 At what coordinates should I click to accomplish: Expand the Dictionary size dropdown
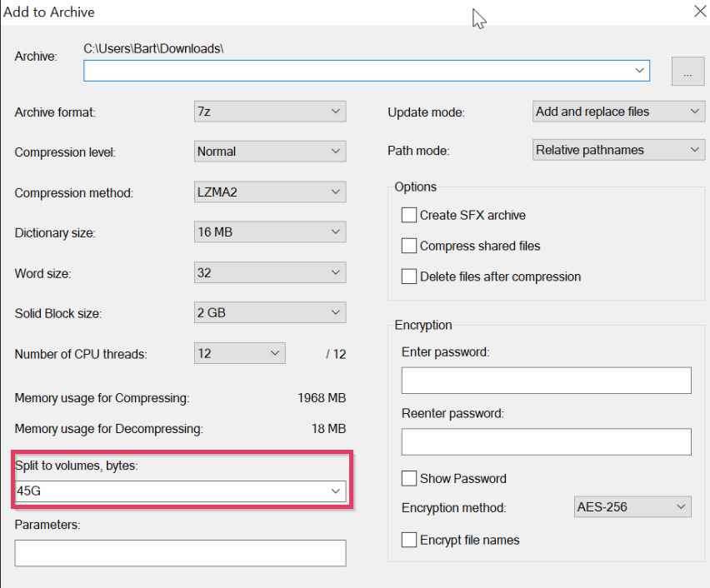pyautogui.click(x=269, y=232)
